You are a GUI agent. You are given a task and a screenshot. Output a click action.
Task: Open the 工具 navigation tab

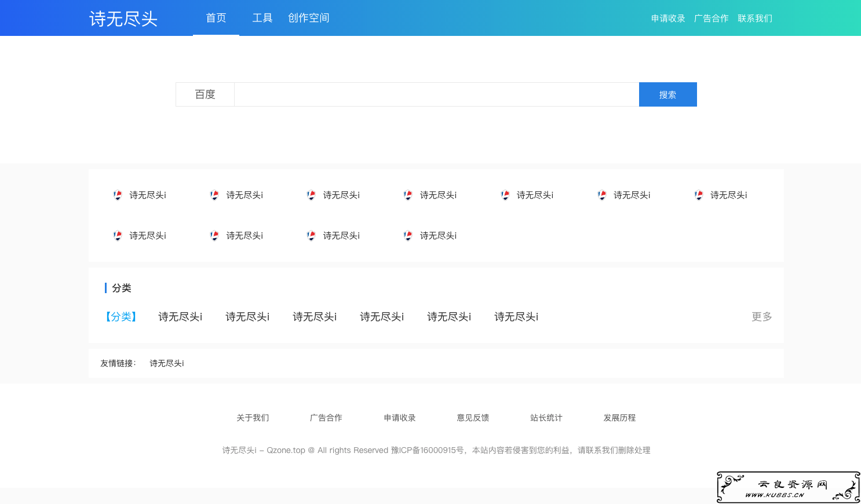[x=262, y=18]
